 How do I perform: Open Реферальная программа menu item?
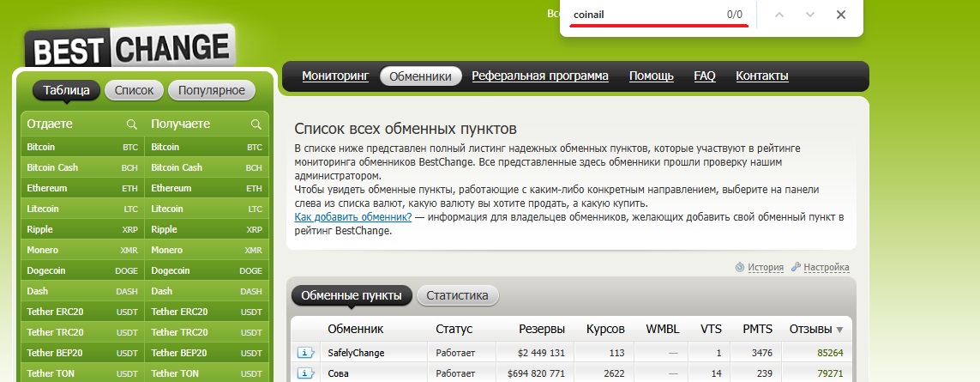[540, 76]
